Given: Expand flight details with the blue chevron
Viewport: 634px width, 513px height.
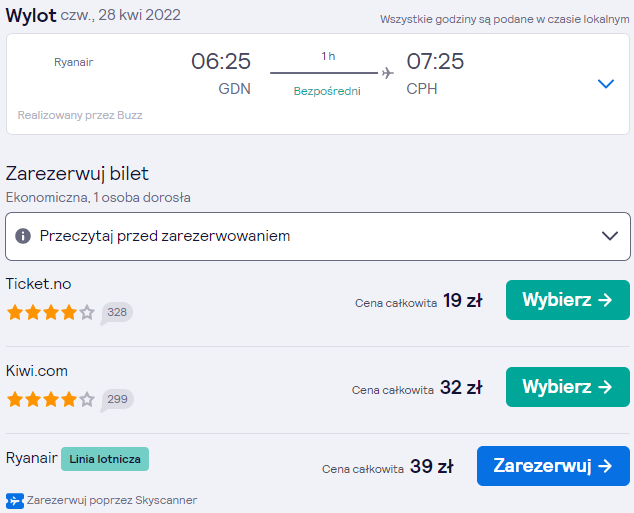Looking at the screenshot, I should click(x=606, y=84).
